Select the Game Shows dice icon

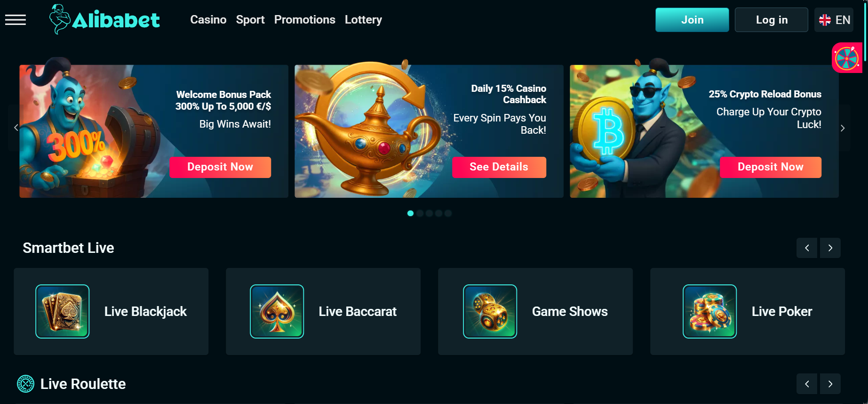click(490, 311)
